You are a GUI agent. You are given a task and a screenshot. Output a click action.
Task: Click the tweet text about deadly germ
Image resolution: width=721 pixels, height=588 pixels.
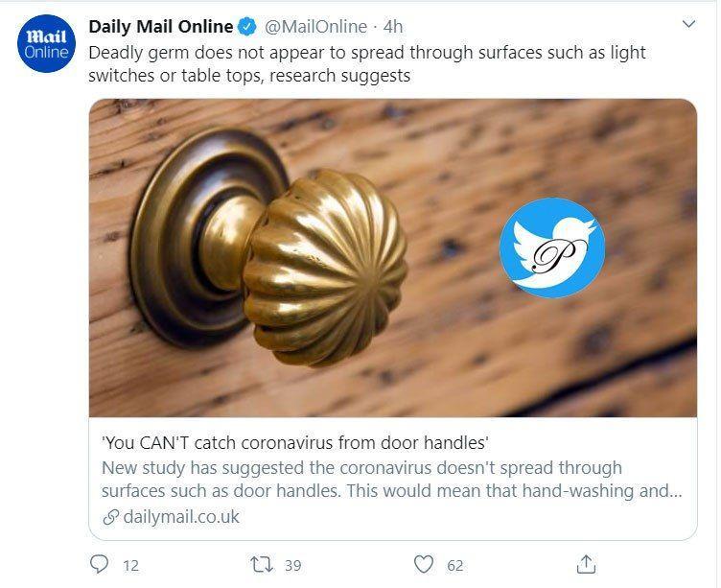click(366, 63)
